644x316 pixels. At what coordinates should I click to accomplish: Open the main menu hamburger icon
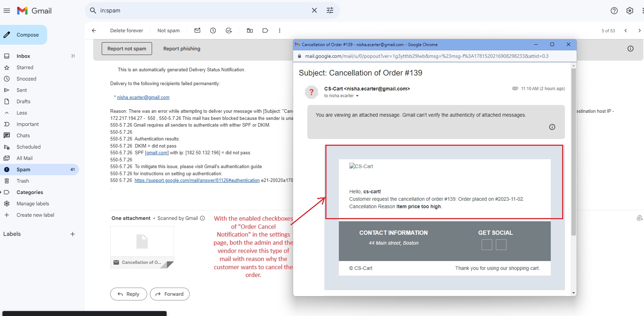(6, 11)
